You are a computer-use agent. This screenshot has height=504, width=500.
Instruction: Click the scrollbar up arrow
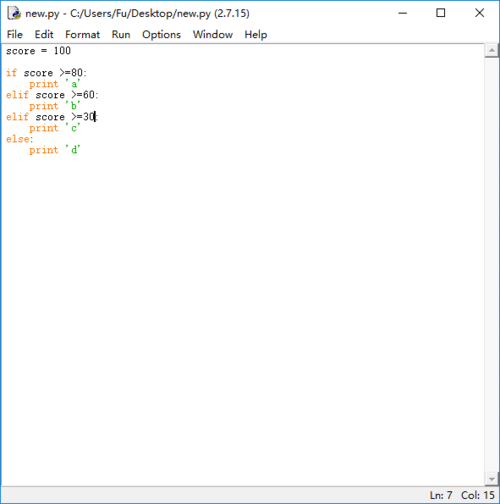point(492,51)
